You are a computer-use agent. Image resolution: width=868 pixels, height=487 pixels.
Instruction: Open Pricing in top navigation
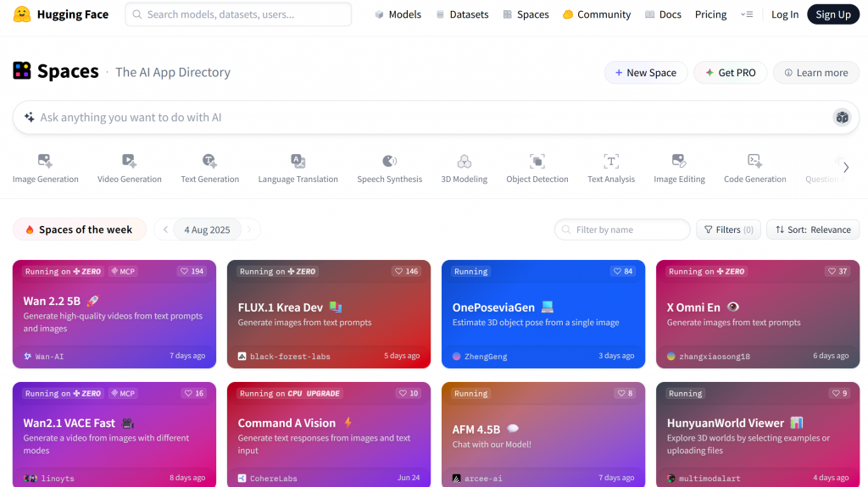tap(711, 14)
